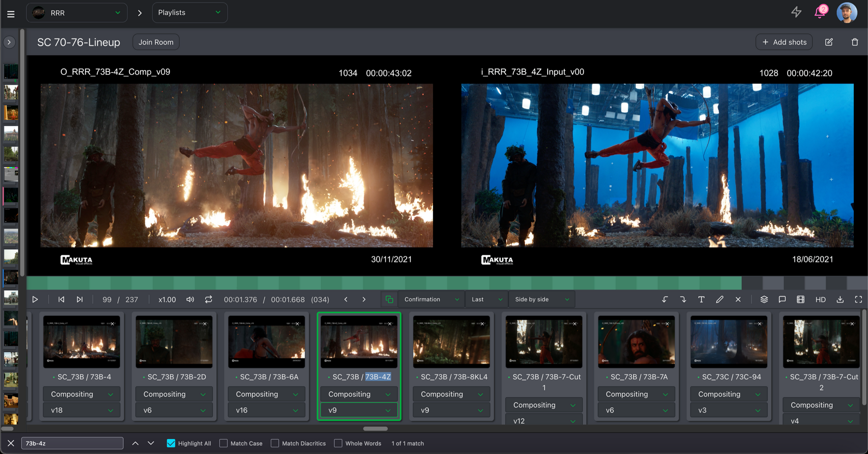The image size is (868, 454).
Task: Download the preview with the download icon
Action: click(x=840, y=299)
